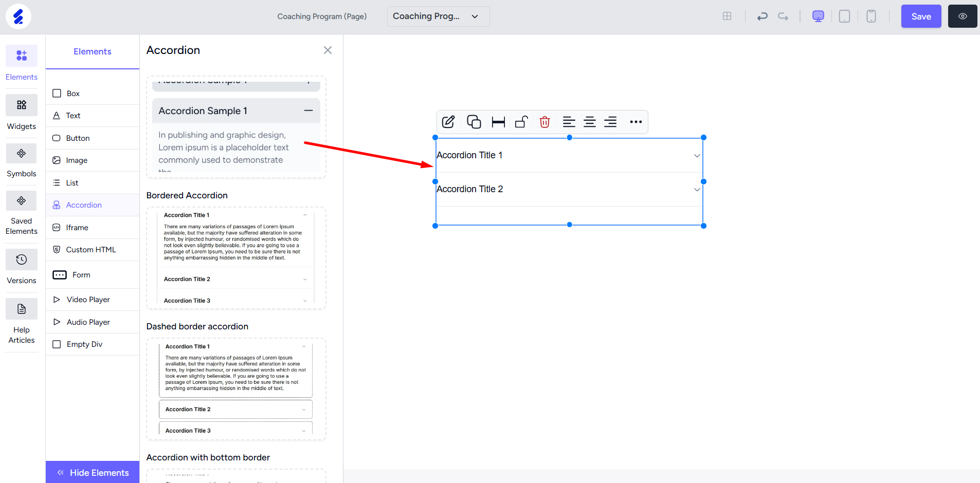Click the app logo in the top-left
The height and width of the screenshot is (483, 980).
pos(19,16)
